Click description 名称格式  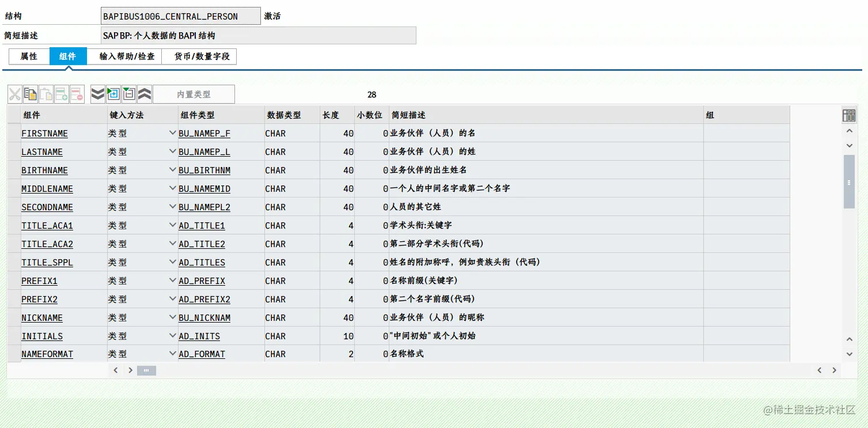(x=407, y=354)
